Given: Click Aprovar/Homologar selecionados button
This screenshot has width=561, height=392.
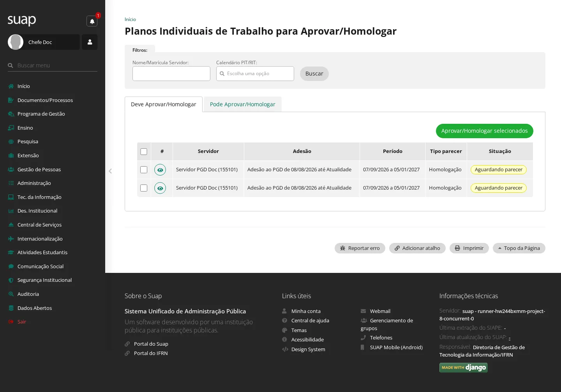Looking at the screenshot, I should [485, 131].
